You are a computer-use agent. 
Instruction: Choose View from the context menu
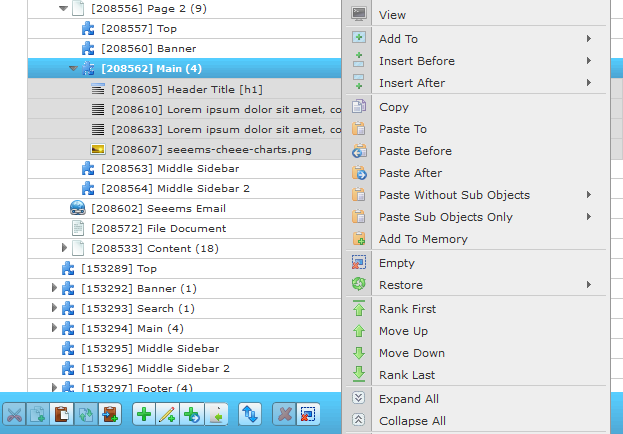477,15
